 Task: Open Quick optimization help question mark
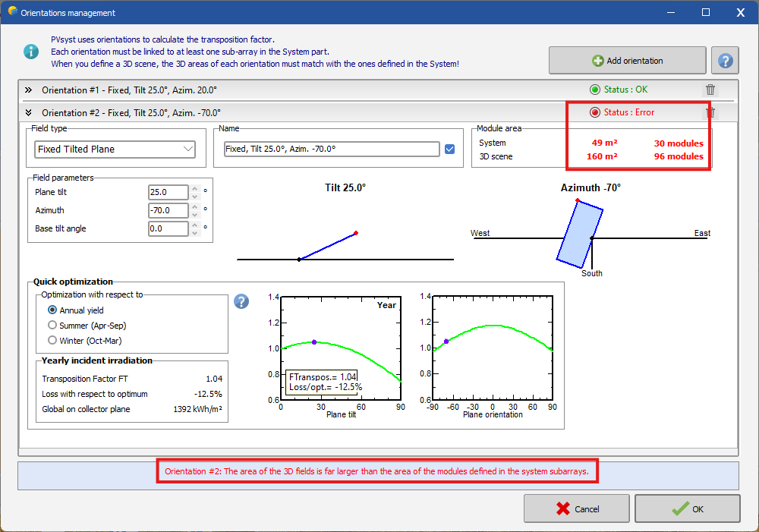coord(241,301)
